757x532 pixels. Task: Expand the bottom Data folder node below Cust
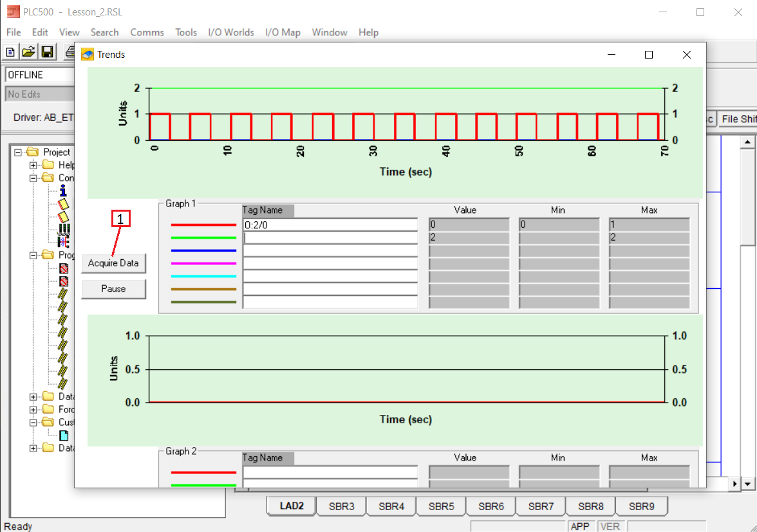coord(33,448)
